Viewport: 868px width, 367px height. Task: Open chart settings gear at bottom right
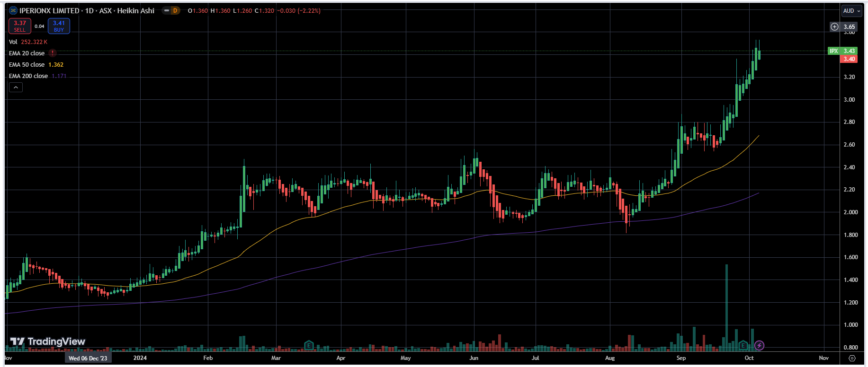point(852,358)
